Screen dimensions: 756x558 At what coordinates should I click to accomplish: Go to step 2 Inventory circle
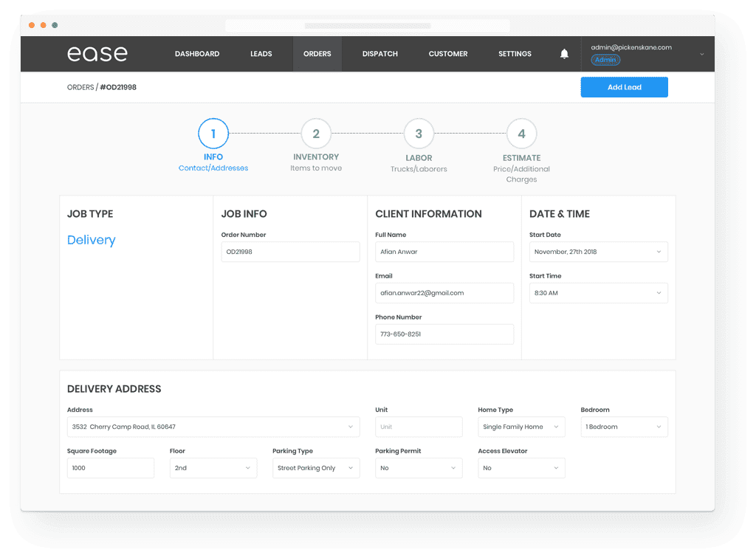point(316,134)
